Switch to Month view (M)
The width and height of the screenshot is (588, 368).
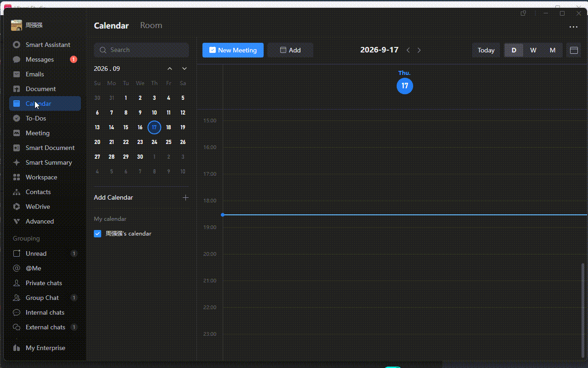click(553, 50)
